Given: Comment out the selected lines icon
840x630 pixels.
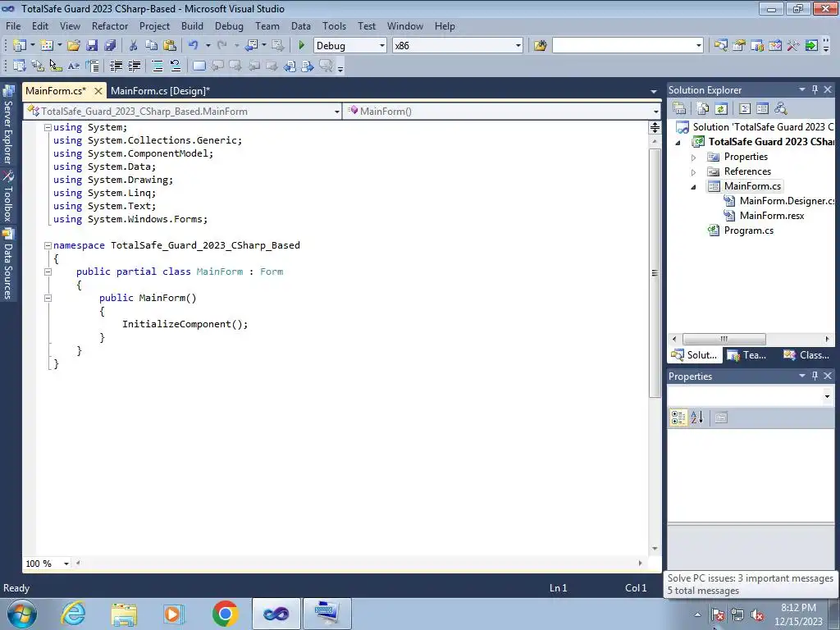Looking at the screenshot, I should [x=157, y=66].
